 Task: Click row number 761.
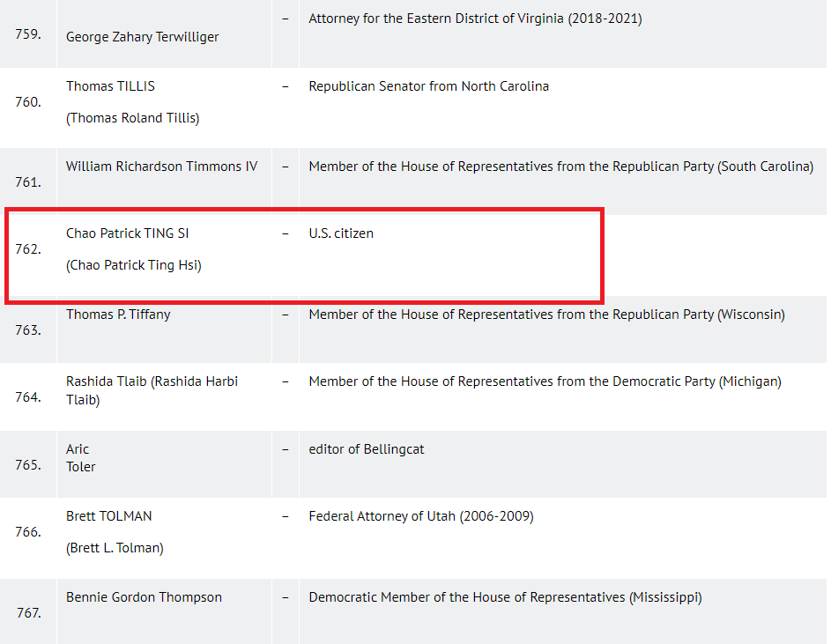(28, 182)
